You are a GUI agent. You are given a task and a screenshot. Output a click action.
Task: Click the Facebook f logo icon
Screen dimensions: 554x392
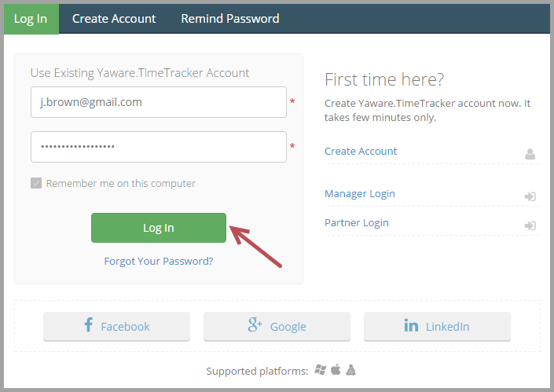(x=88, y=325)
